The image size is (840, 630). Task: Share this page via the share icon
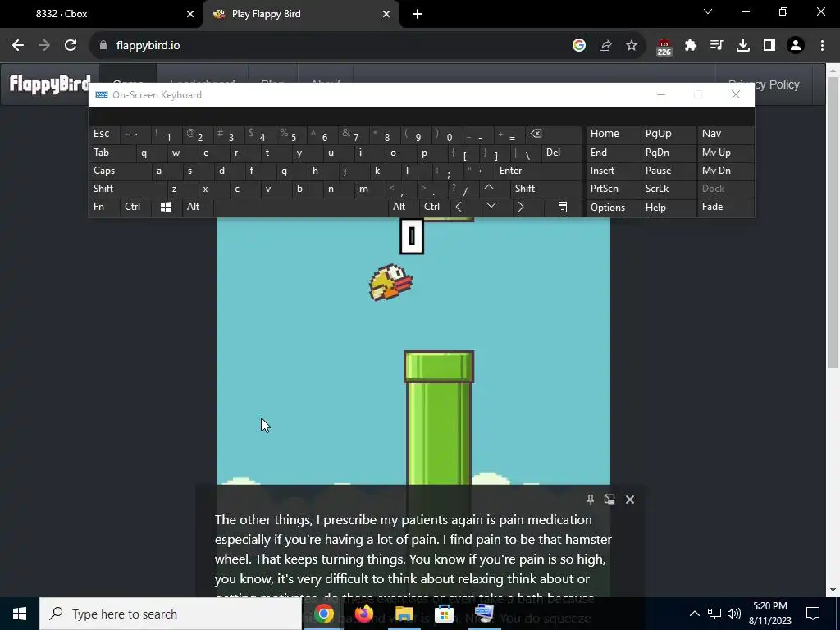(605, 46)
